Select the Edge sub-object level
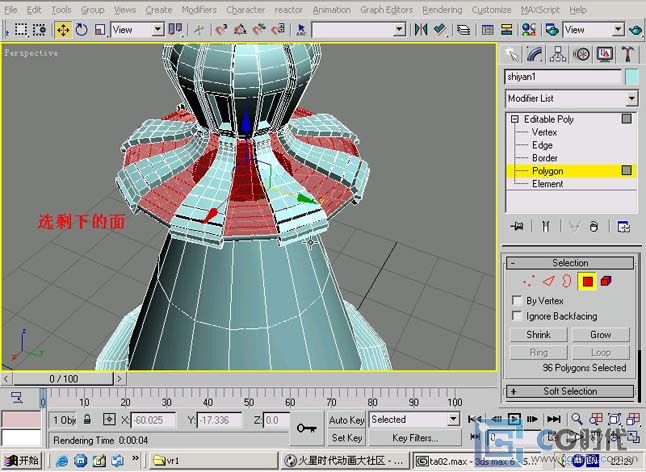 tap(542, 145)
